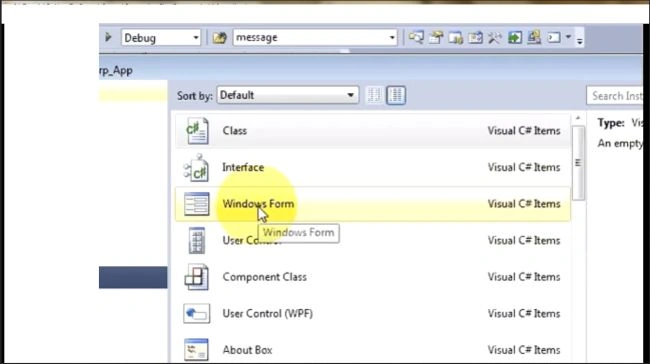
Task: Select the 'Windows Form' template name
Action: [x=258, y=204]
